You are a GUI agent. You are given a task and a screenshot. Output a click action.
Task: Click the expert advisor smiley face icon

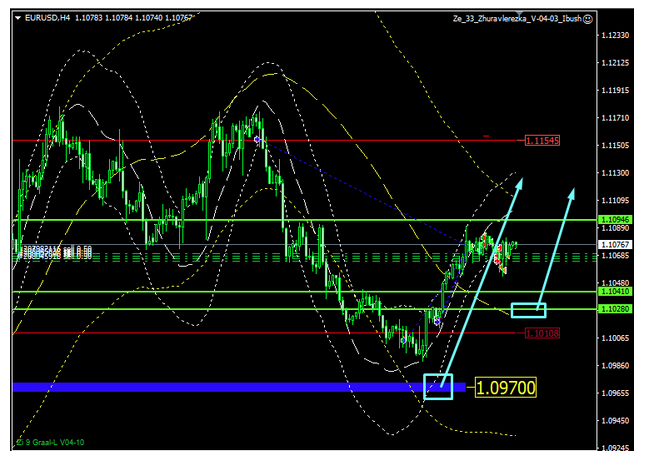tap(588, 18)
